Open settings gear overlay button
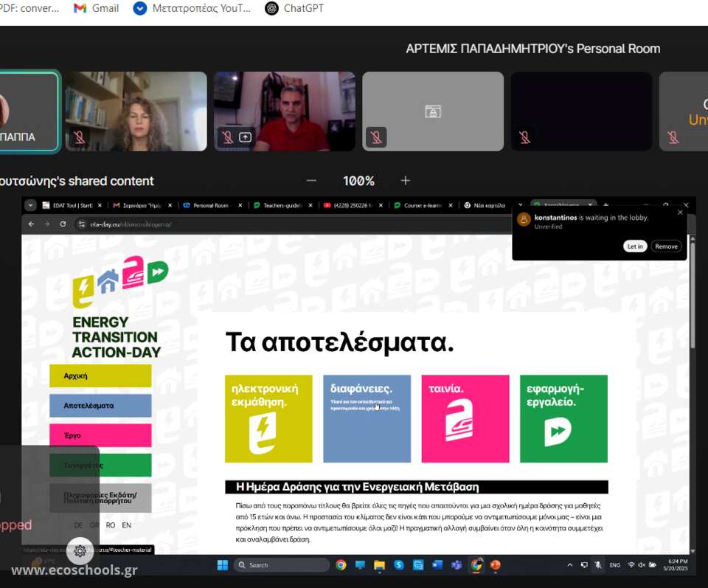The image size is (708, 588). pos(80,550)
